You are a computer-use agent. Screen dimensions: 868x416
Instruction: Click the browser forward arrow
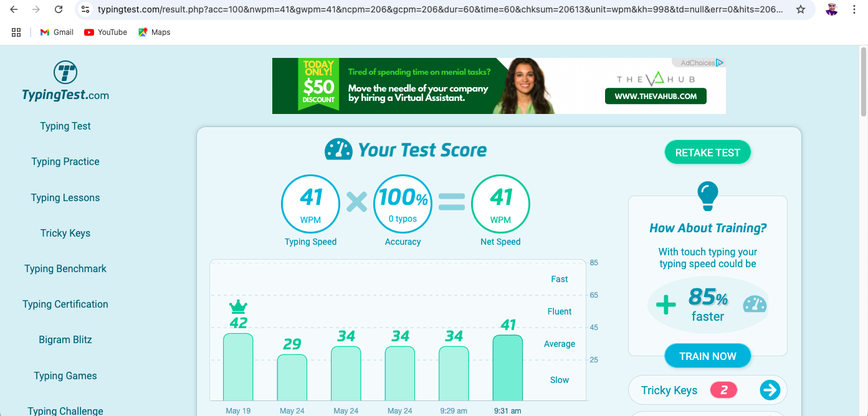click(x=36, y=9)
